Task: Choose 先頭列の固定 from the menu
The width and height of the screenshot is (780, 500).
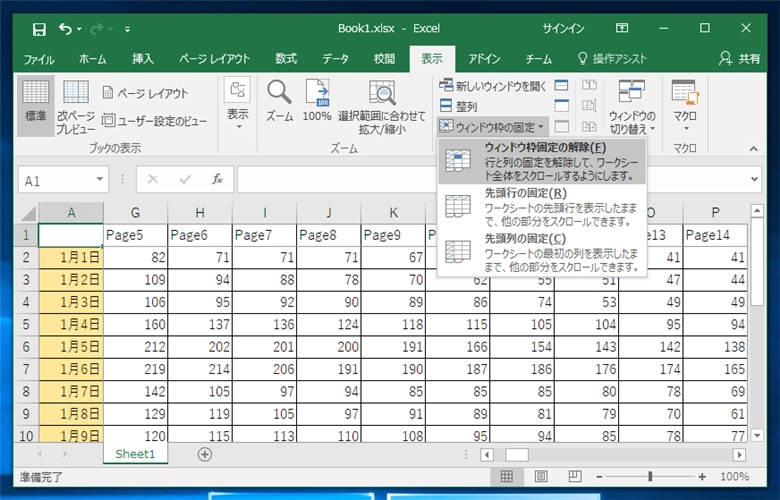Action: [x=542, y=253]
